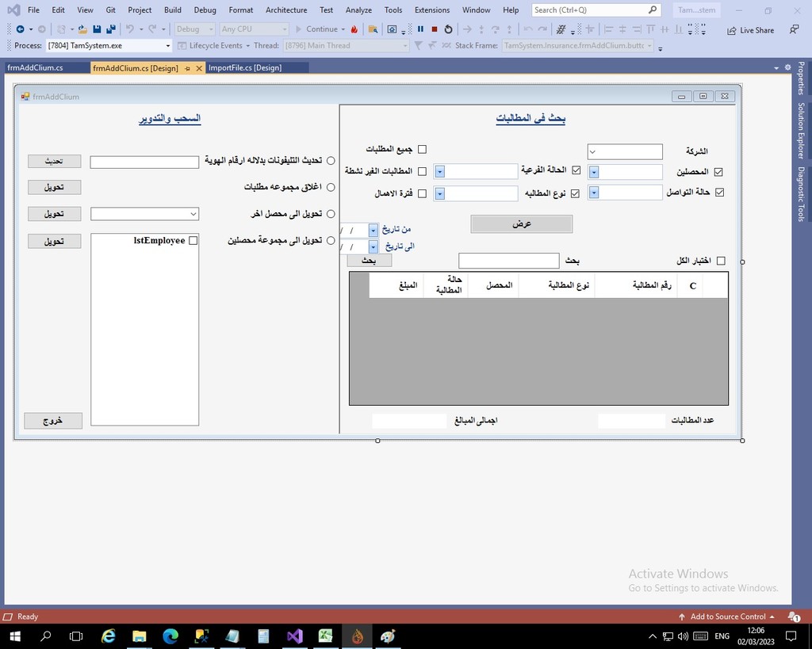Open the الشركة combo box
The width and height of the screenshot is (812, 649).
[x=625, y=151]
